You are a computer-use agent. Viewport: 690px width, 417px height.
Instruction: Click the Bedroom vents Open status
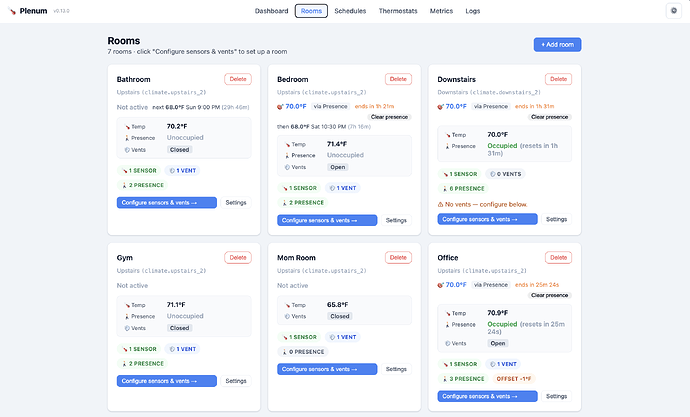pyautogui.click(x=338, y=167)
